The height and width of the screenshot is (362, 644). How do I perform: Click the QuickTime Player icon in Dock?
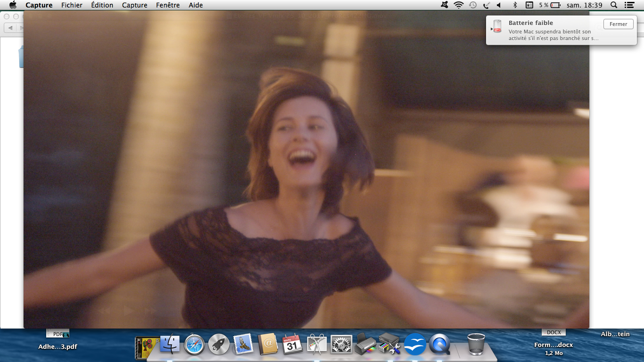tap(439, 345)
